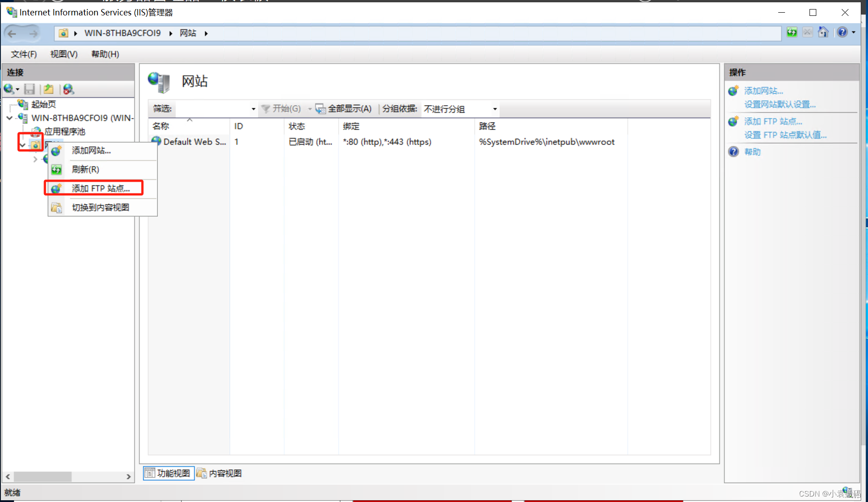This screenshot has width=868, height=502.
Task: Collapse the WIN-8THBA9CFOI9 server tree node
Action: click(x=10, y=118)
